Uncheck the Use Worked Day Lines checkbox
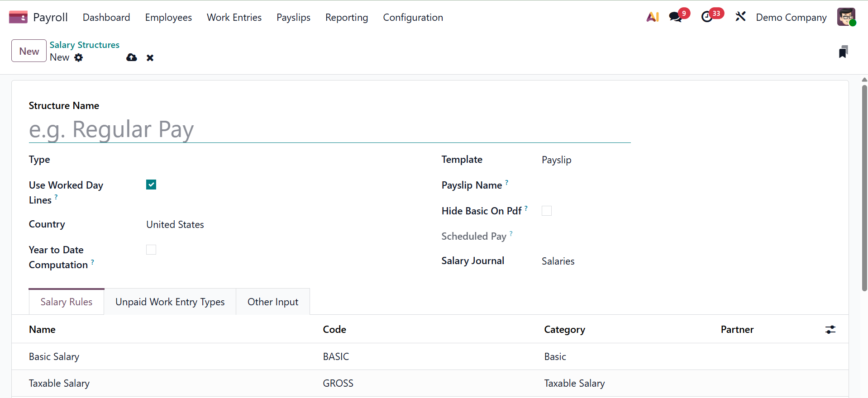868x398 pixels. click(x=151, y=185)
